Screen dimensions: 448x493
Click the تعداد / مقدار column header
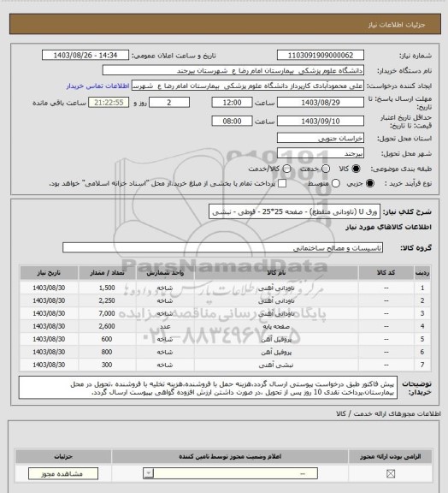[107, 273]
